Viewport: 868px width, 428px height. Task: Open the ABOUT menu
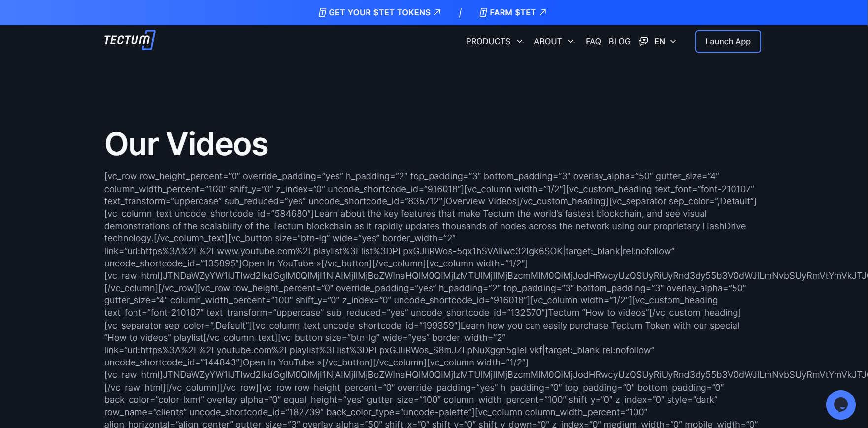click(x=548, y=42)
